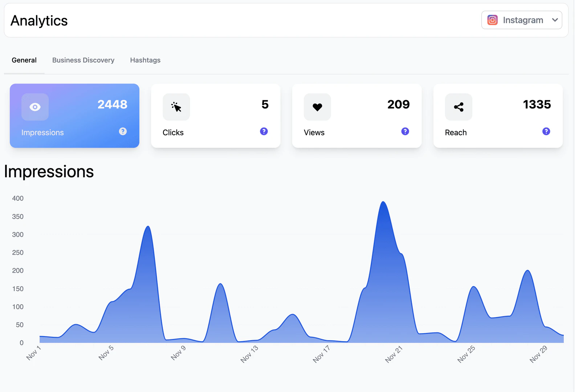Click the Nov 9 axis label
Viewport: 575px width, 392px height.
[x=178, y=353]
